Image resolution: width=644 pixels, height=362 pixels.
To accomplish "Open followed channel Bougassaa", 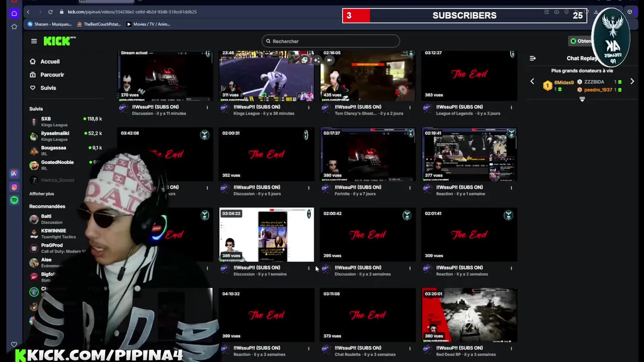I will coord(65,150).
